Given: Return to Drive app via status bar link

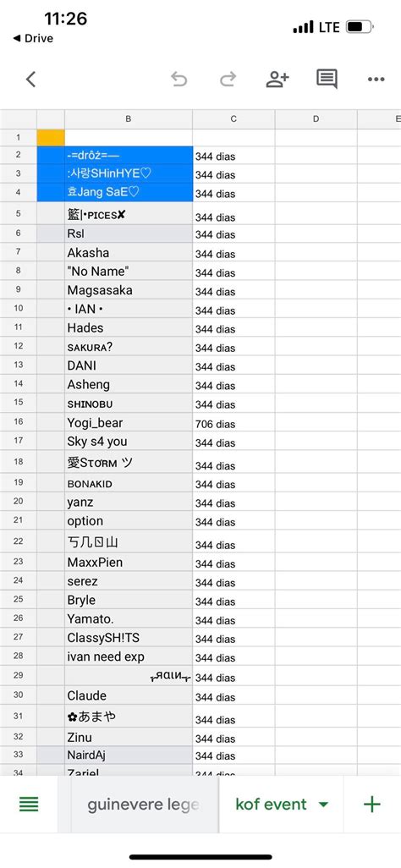Looking at the screenshot, I should [x=33, y=38].
